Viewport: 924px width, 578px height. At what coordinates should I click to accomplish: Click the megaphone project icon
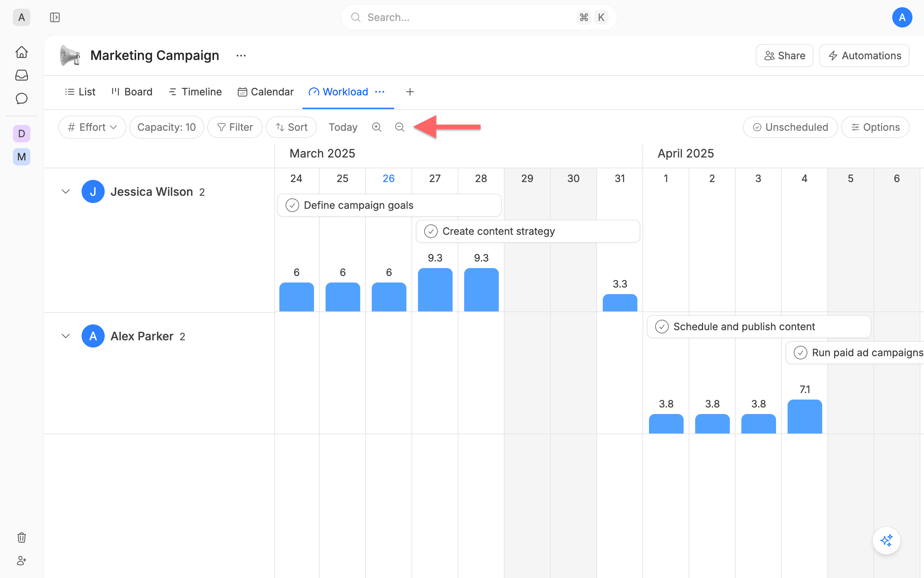pos(70,55)
